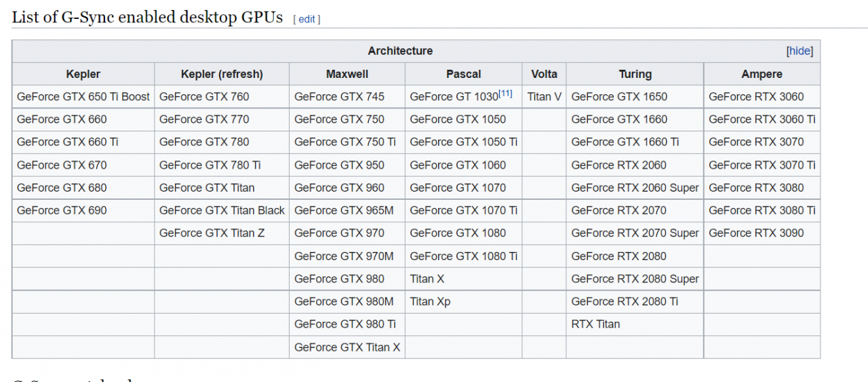The image size is (868, 382).
Task: Select the GeForce GTX 1070 Ti cell
Action: 464,211
